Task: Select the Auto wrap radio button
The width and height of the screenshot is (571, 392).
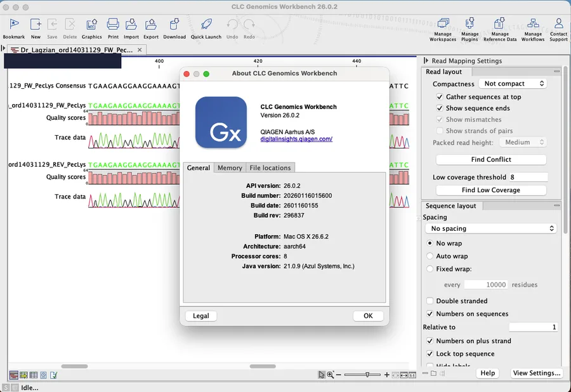Action: [430, 256]
